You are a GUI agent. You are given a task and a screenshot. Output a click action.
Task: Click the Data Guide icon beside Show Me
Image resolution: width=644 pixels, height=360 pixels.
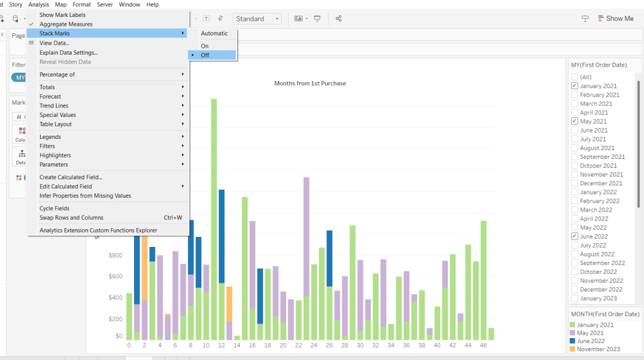coord(585,19)
